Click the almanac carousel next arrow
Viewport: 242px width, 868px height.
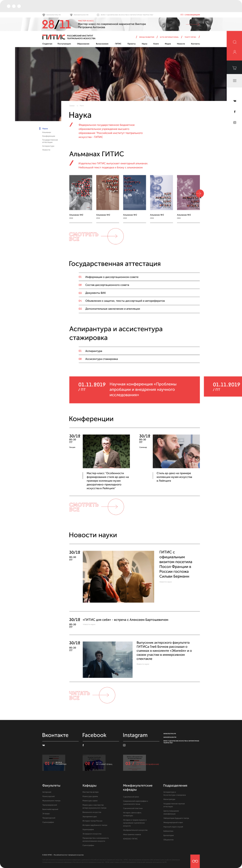(x=199, y=194)
